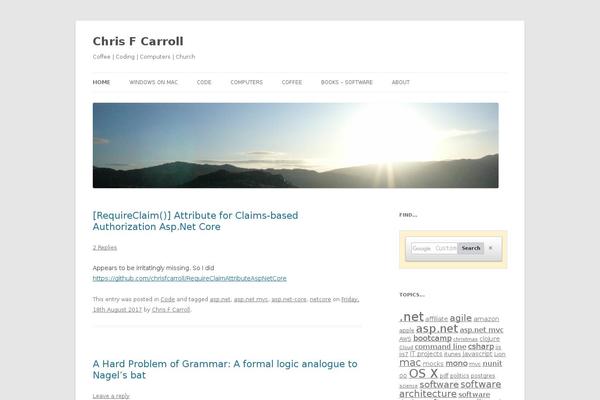Image resolution: width=600 pixels, height=400 pixels.
Task: Select the csharp topic tag
Action: 481,346
